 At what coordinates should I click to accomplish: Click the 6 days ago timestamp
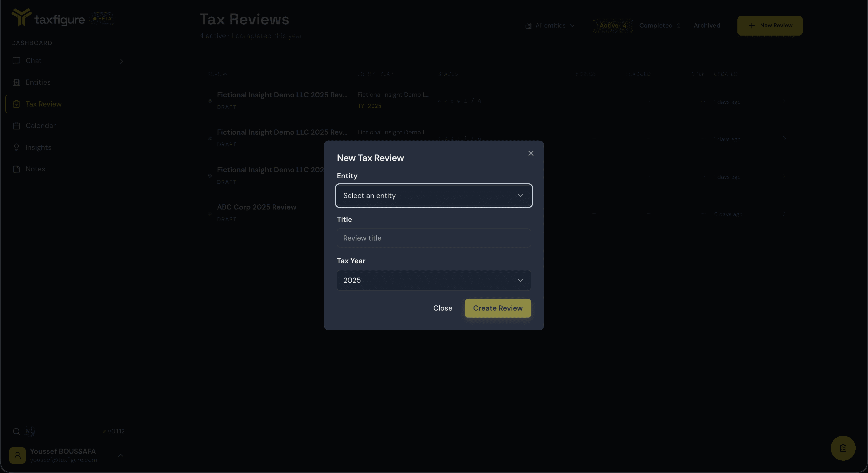(728, 214)
